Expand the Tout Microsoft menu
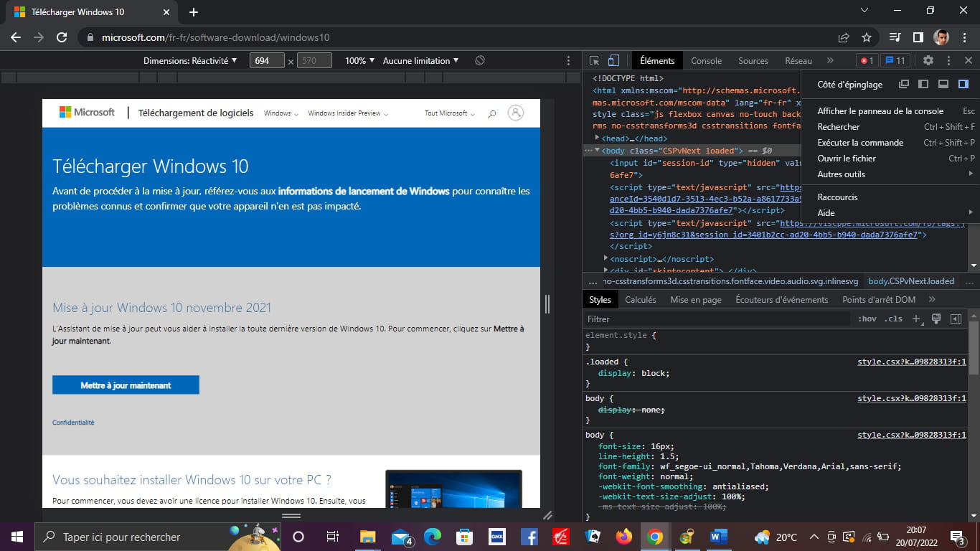The width and height of the screenshot is (980, 551). [x=449, y=113]
